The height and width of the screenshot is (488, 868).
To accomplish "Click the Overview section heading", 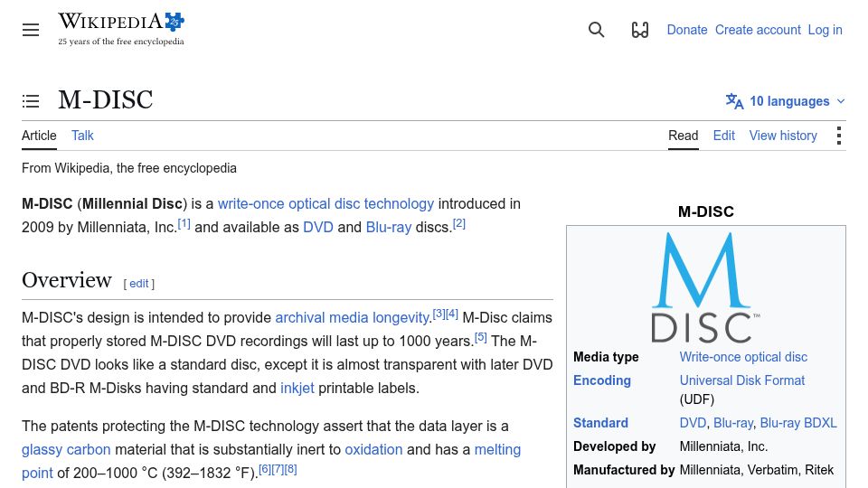I will [66, 280].
